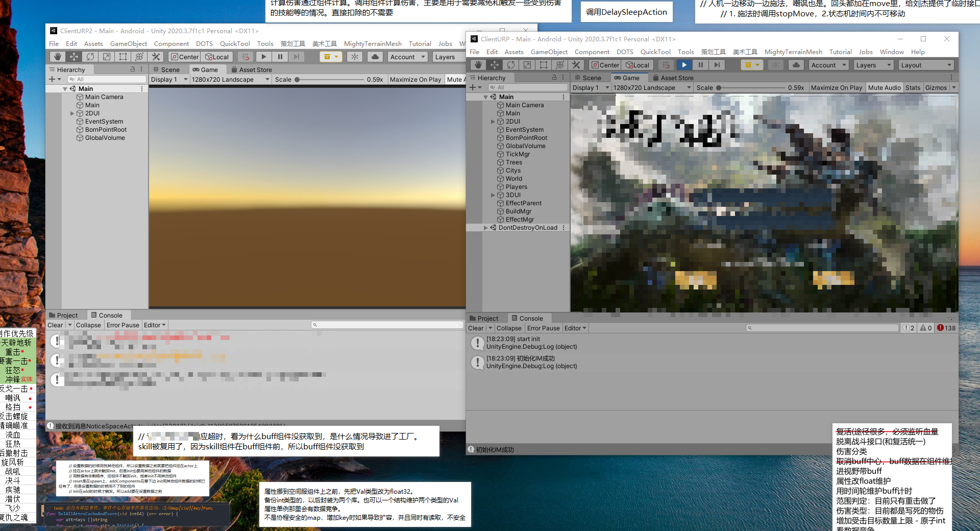980x531 pixels.
Task: Adjust Scale slider in ClientURP2 Game view
Action: 330,80
